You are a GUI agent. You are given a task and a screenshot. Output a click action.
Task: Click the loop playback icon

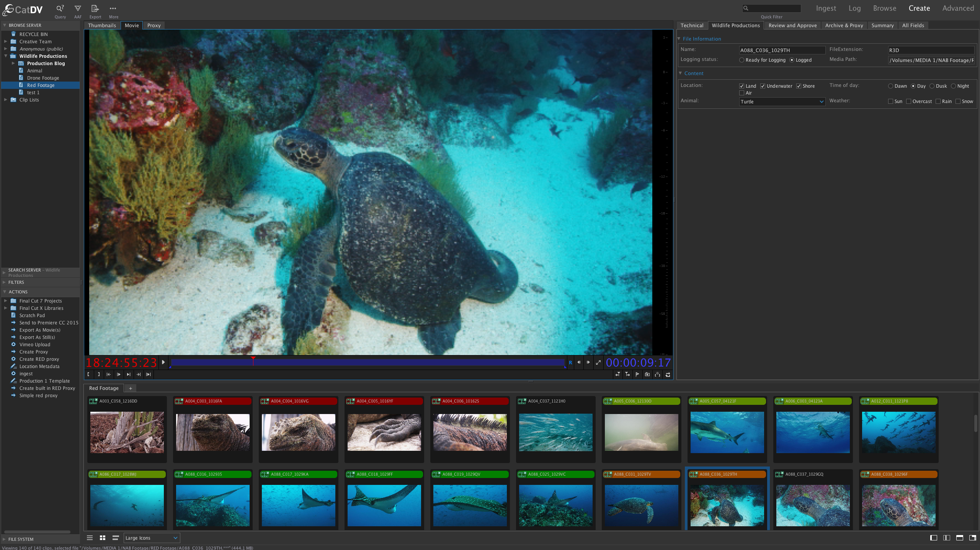668,375
